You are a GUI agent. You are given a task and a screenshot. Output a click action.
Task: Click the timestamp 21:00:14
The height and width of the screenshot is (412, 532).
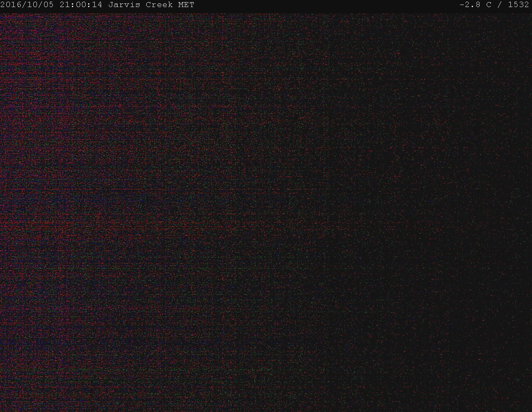tap(81, 5)
